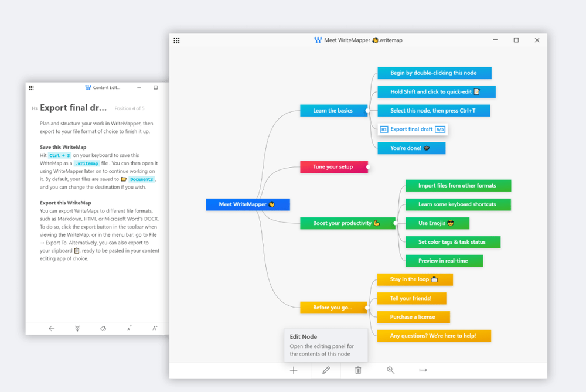Click the eraser icon in Content Editor toolbar
This screenshot has height=392, width=586.
coord(103,329)
